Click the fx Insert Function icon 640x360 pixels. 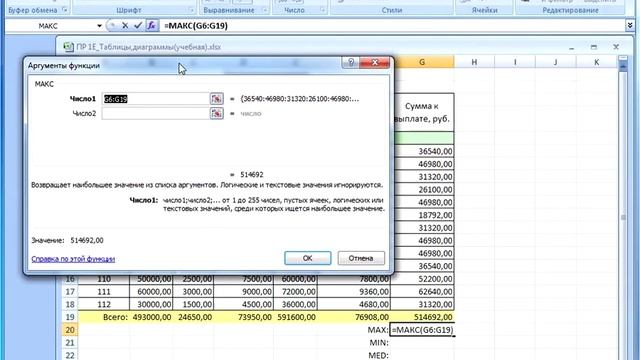click(151, 26)
